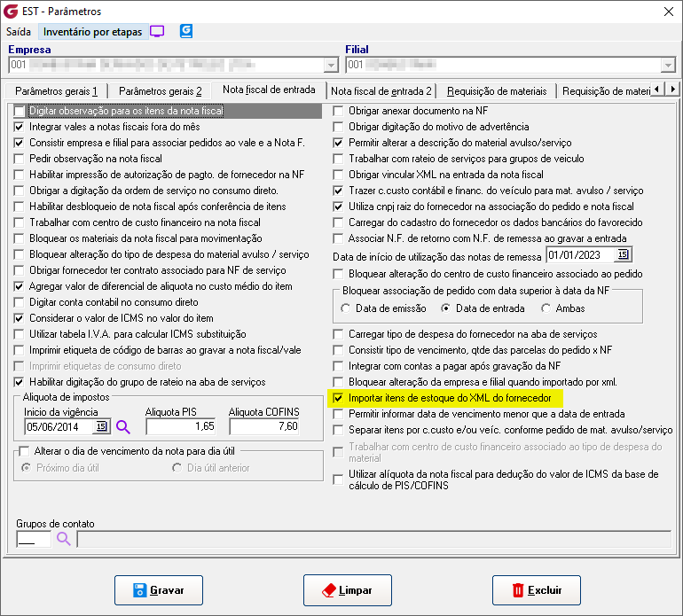This screenshot has width=683, height=616.
Task: Expand the Empresa dropdown
Action: coord(331,66)
